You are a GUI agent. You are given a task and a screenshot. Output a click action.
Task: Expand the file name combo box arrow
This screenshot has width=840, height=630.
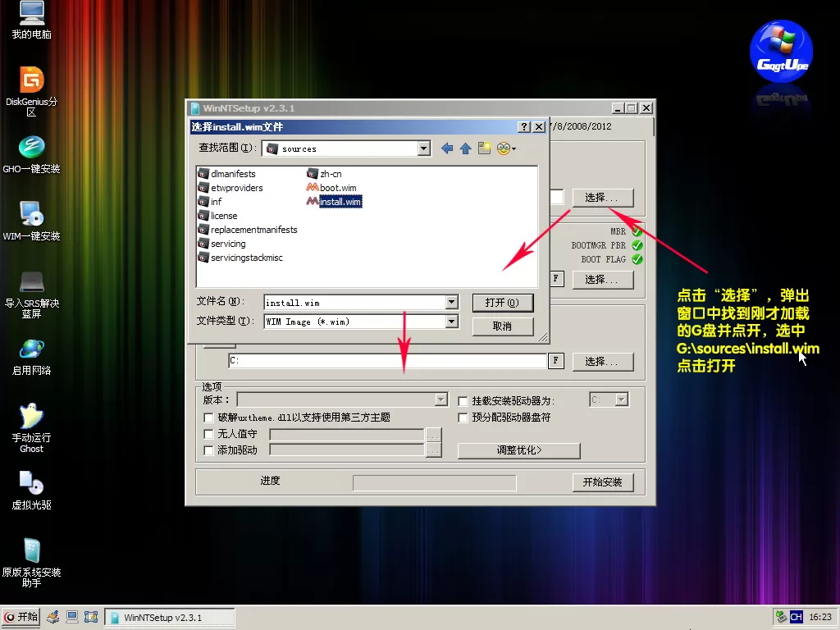click(x=451, y=303)
